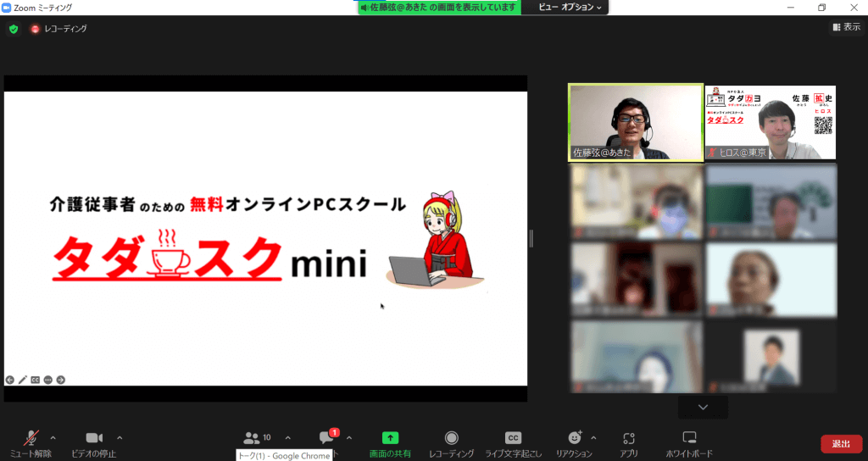Viewport: 868px width, 461px height.
Task: Click the レコーディング recording status indicator
Action: 58,29
